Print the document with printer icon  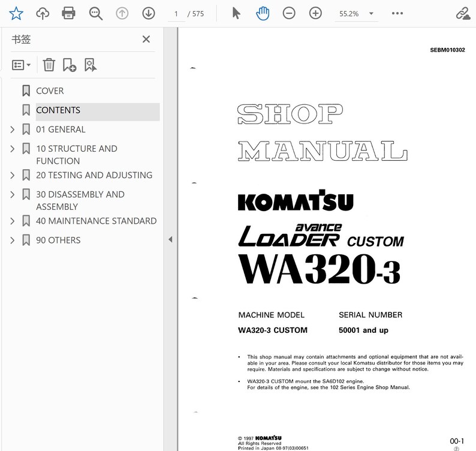[68, 13]
